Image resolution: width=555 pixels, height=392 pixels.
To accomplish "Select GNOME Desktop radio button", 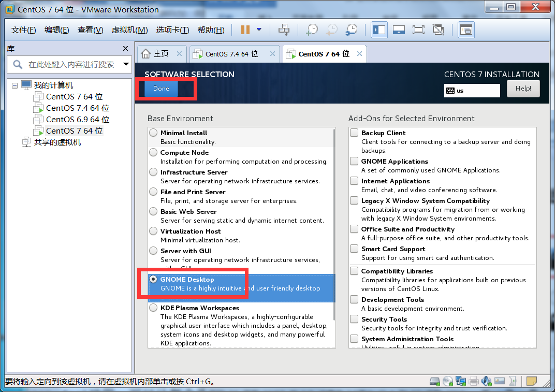I will pos(153,279).
